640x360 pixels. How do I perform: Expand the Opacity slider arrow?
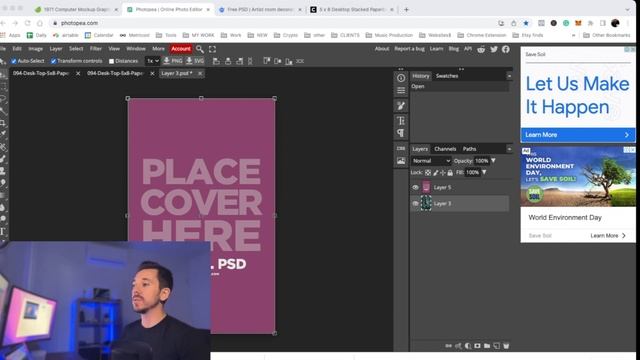click(493, 161)
